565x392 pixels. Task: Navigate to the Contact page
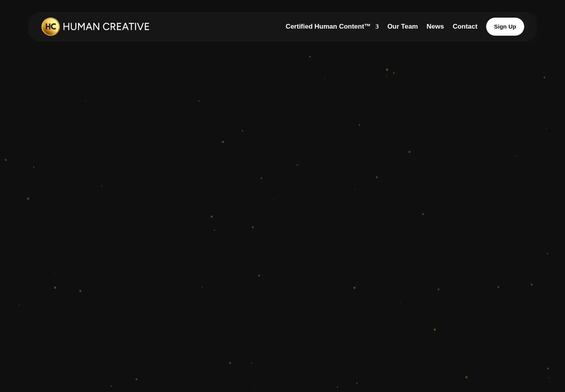click(465, 26)
